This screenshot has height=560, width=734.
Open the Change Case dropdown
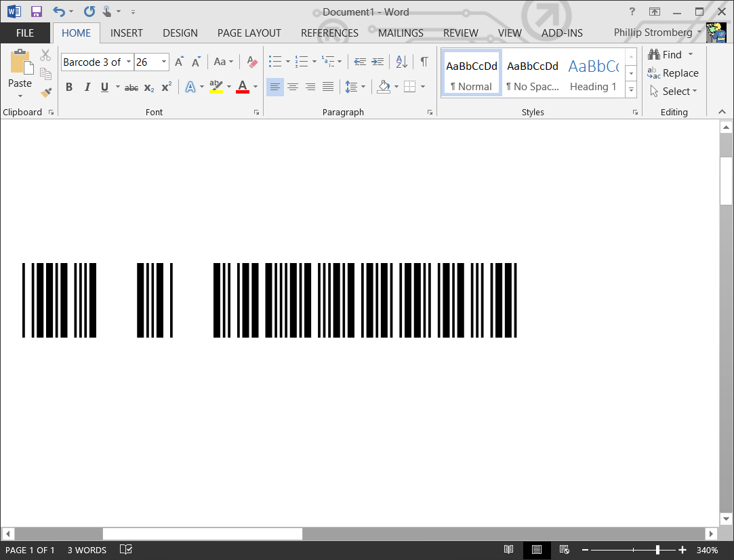223,62
